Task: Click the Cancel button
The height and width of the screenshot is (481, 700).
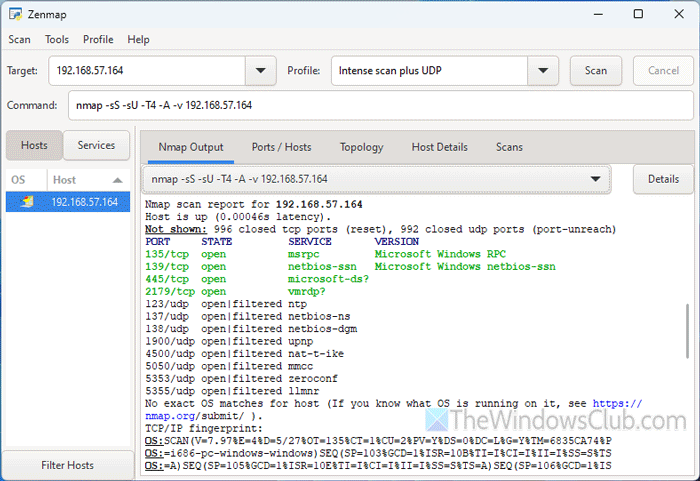Action: click(x=663, y=71)
